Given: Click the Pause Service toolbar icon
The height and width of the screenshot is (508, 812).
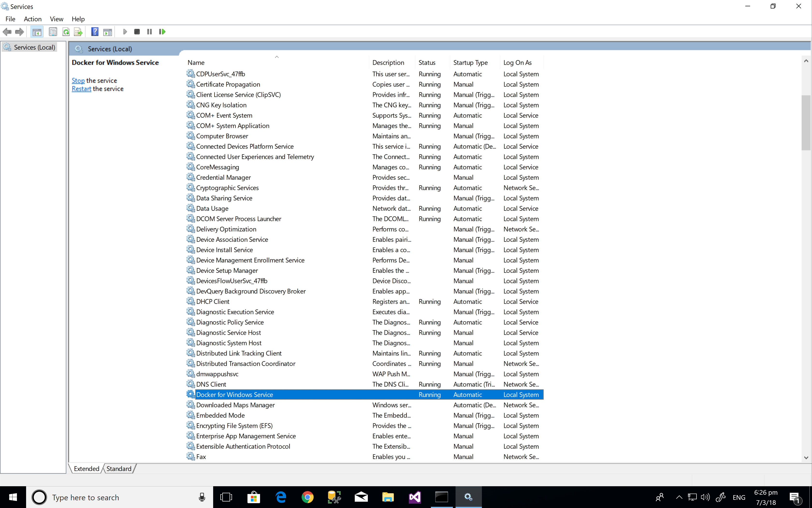Looking at the screenshot, I should (150, 32).
